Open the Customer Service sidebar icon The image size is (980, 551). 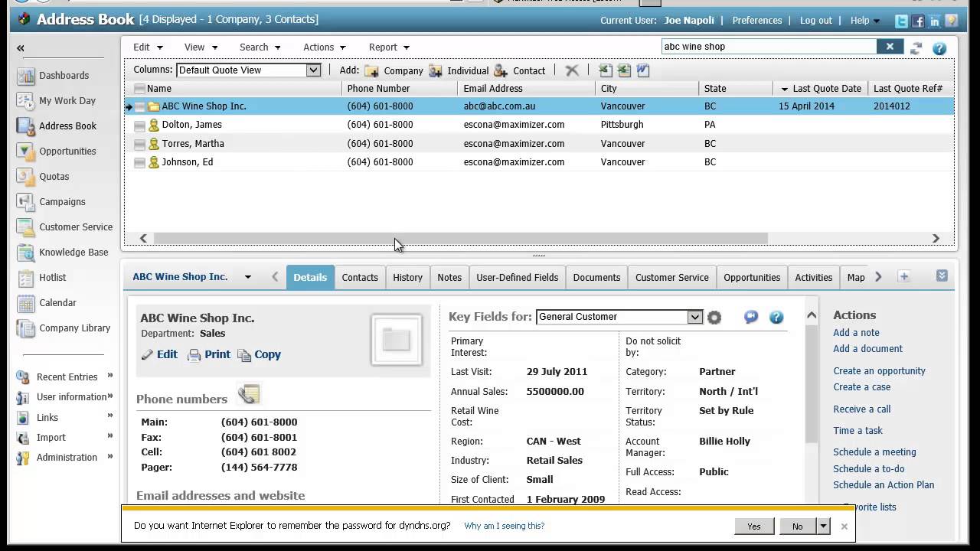(x=26, y=227)
